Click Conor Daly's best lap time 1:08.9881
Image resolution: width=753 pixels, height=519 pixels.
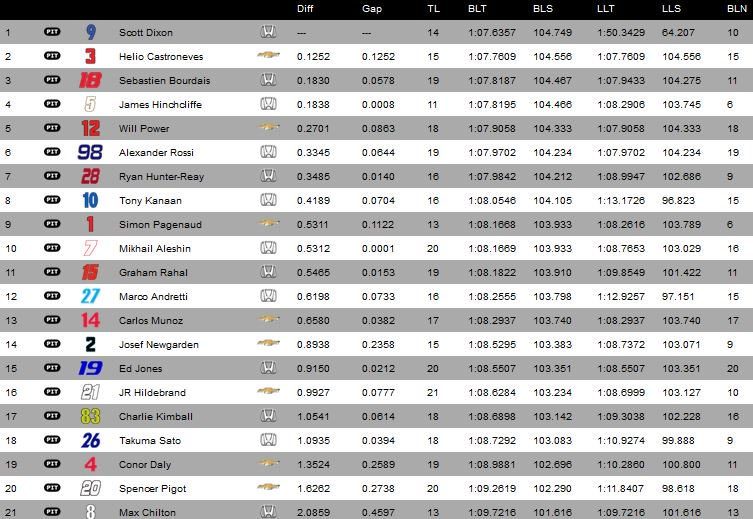pyautogui.click(x=492, y=465)
